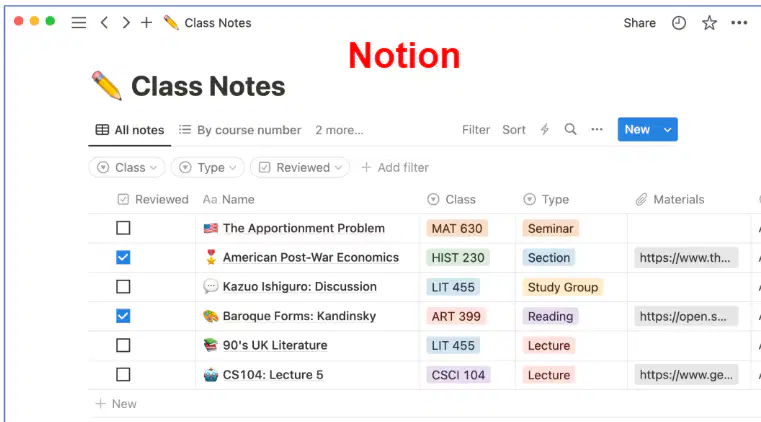Click the orange MAT 630 class tag
The width and height of the screenshot is (761, 422).
457,228
